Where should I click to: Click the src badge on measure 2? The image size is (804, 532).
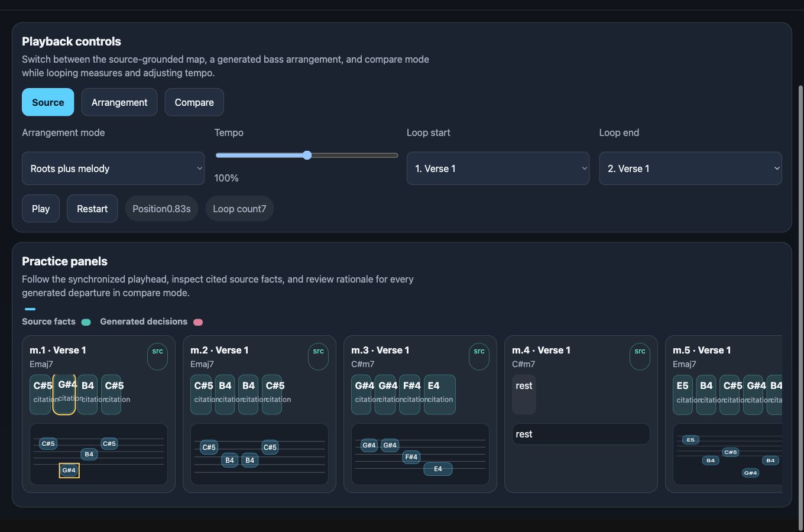pyautogui.click(x=318, y=357)
